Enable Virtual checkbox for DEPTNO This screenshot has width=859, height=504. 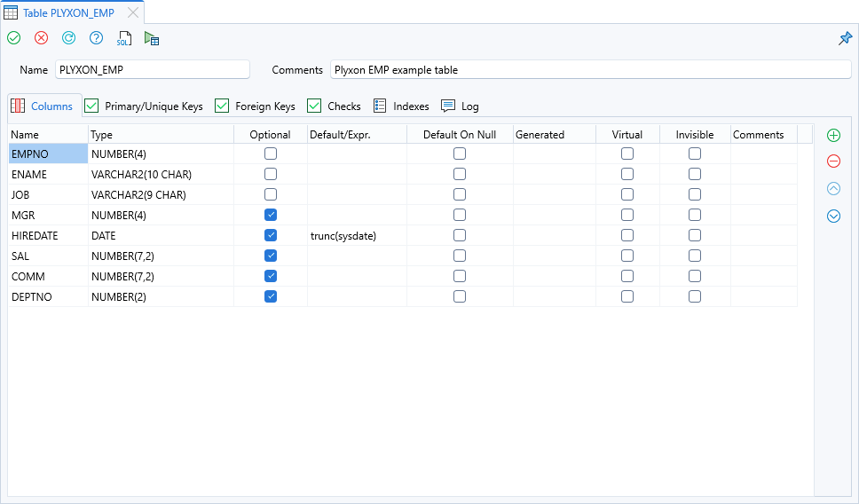[627, 296]
